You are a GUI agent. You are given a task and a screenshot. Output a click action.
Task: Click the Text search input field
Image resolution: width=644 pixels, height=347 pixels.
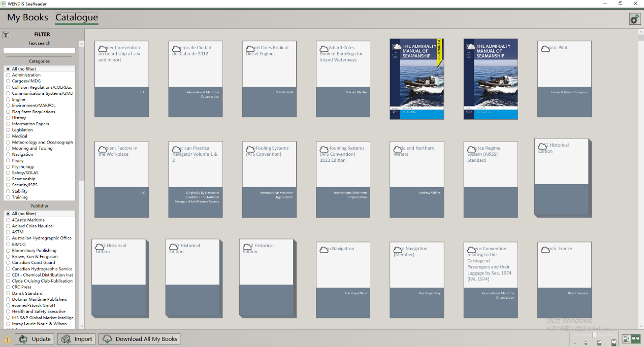[x=39, y=50]
